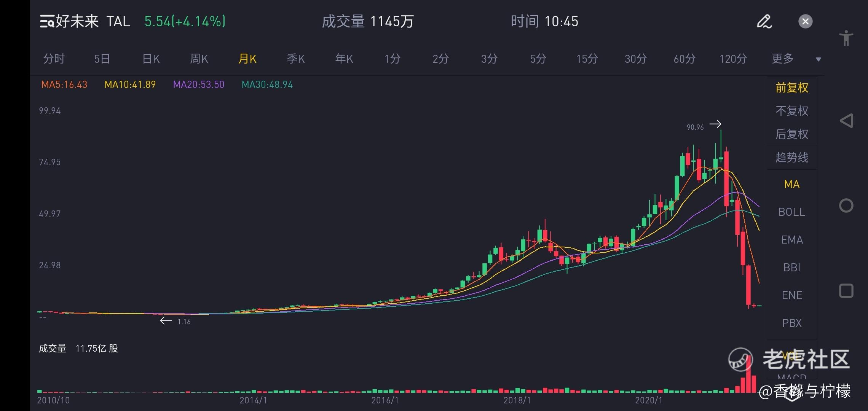868x411 pixels.
Task: Tap the 1.16 low price label
Action: click(x=184, y=322)
